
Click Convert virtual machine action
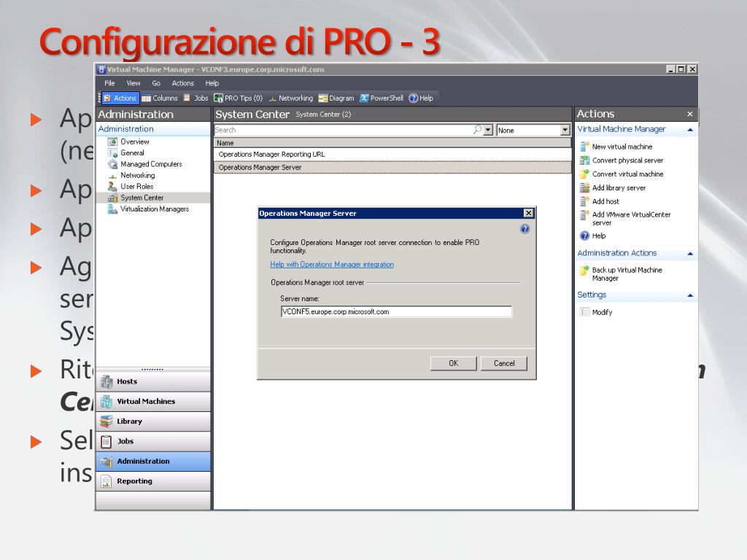pyautogui.click(x=622, y=174)
